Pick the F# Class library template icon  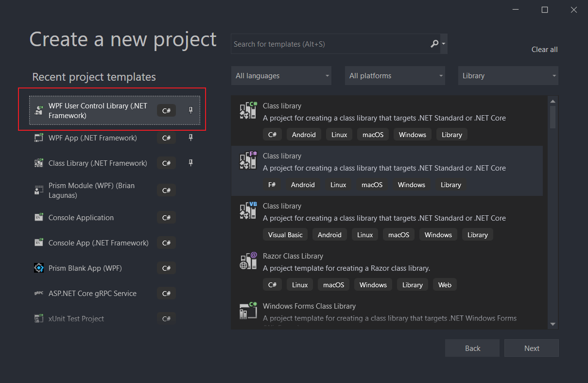pos(248,160)
